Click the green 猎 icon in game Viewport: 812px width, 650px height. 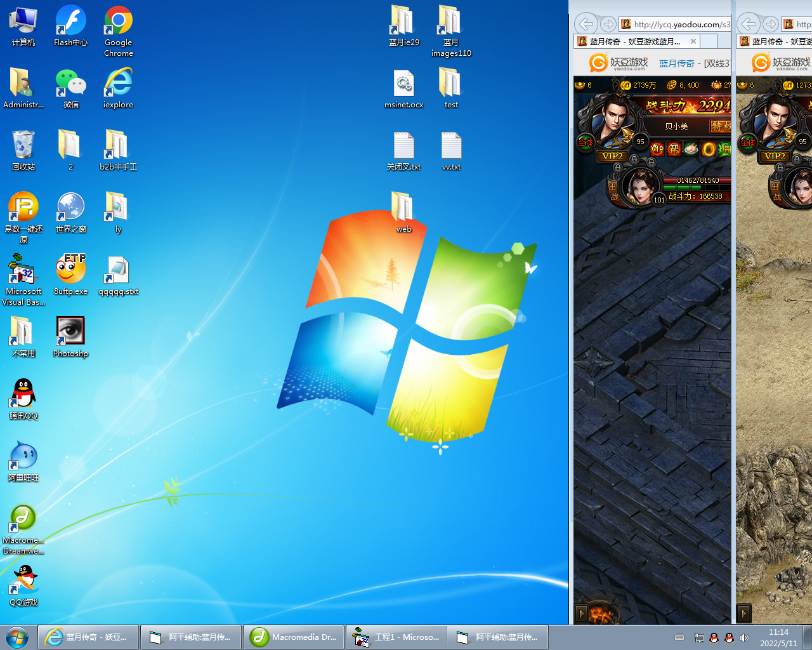(724, 149)
